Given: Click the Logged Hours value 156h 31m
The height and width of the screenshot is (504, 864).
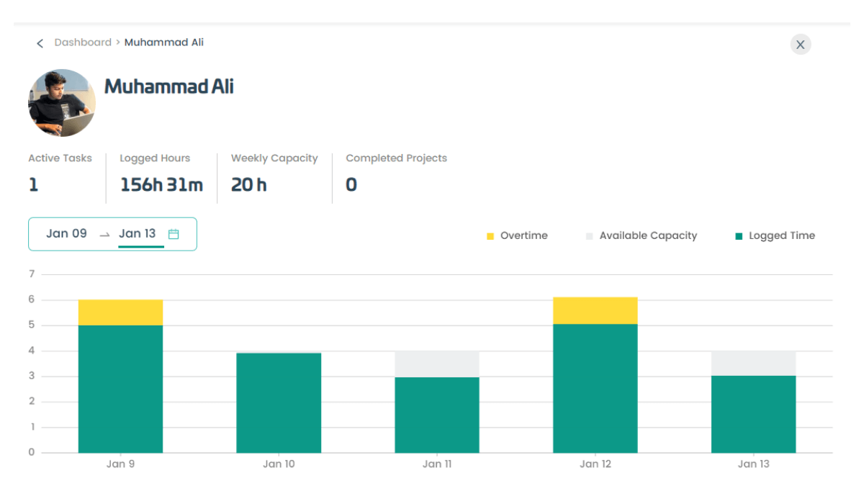Looking at the screenshot, I should (161, 184).
